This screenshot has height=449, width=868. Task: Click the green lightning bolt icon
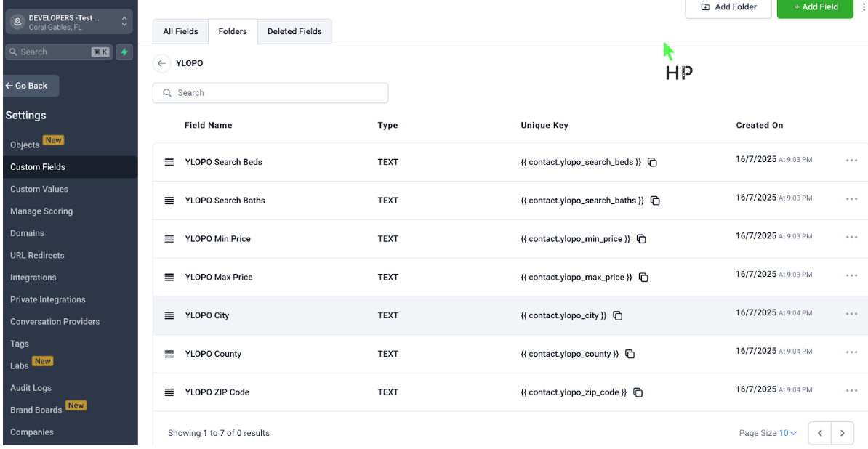point(124,52)
